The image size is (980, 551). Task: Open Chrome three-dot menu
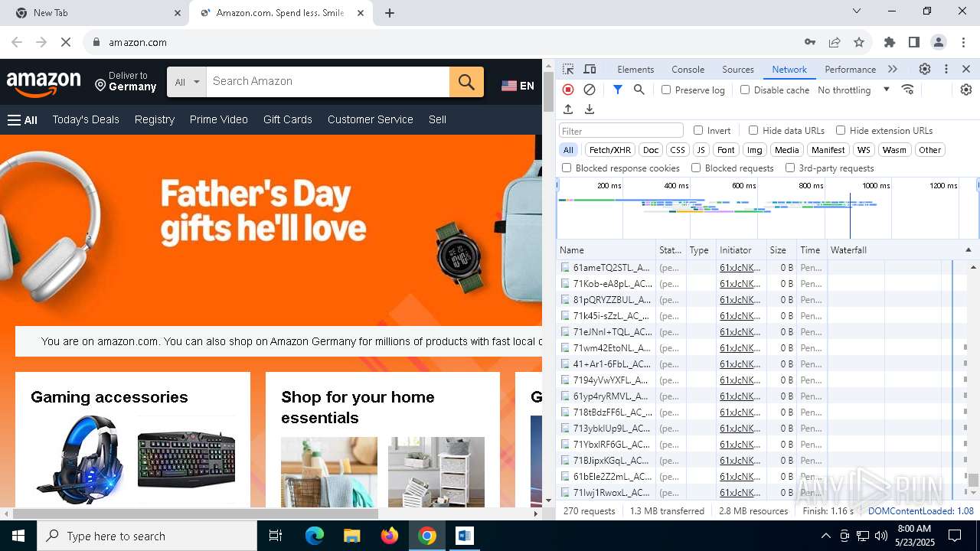tap(962, 42)
